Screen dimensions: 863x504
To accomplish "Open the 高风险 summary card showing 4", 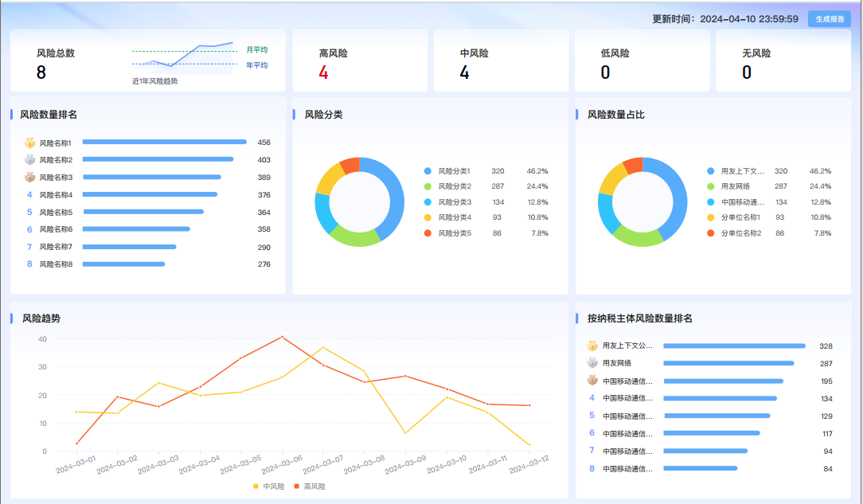I will point(360,61).
